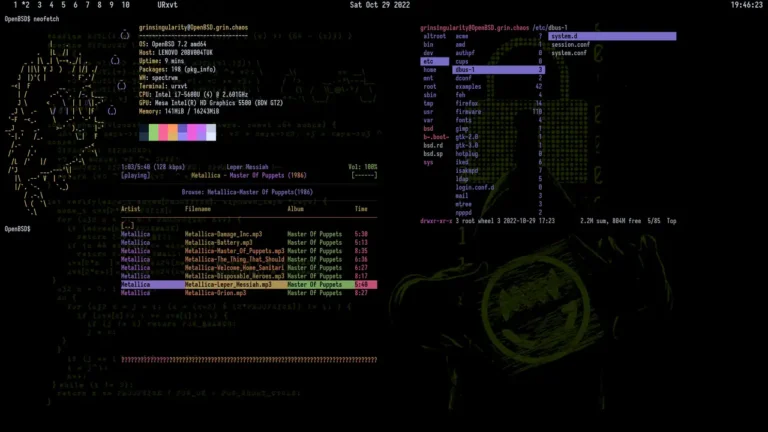Select sys entry in ranger left column
The image size is (768, 432).
click(x=428, y=162)
